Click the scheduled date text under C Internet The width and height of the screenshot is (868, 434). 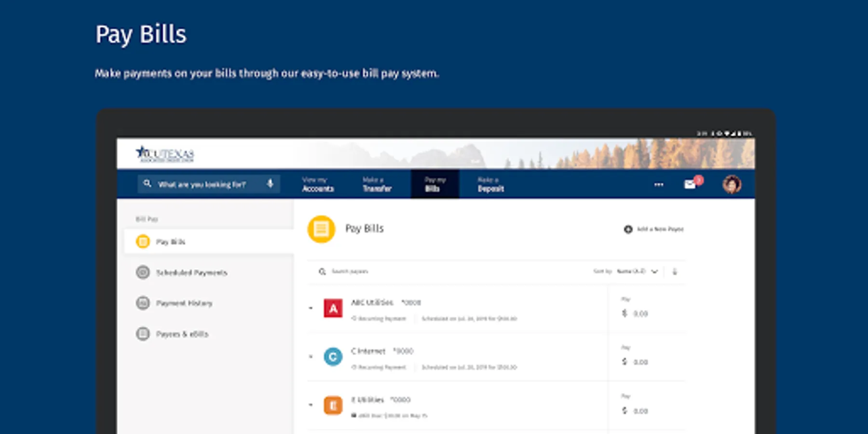point(469,367)
